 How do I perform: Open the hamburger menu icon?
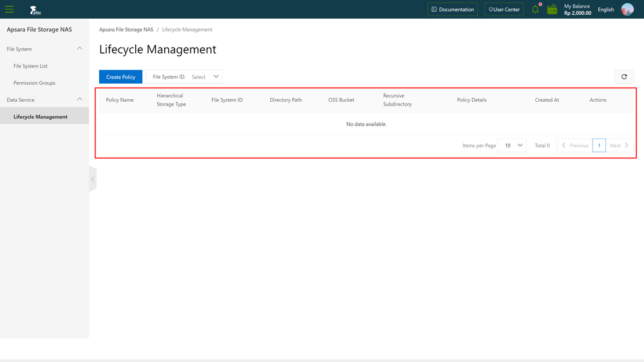click(x=10, y=9)
